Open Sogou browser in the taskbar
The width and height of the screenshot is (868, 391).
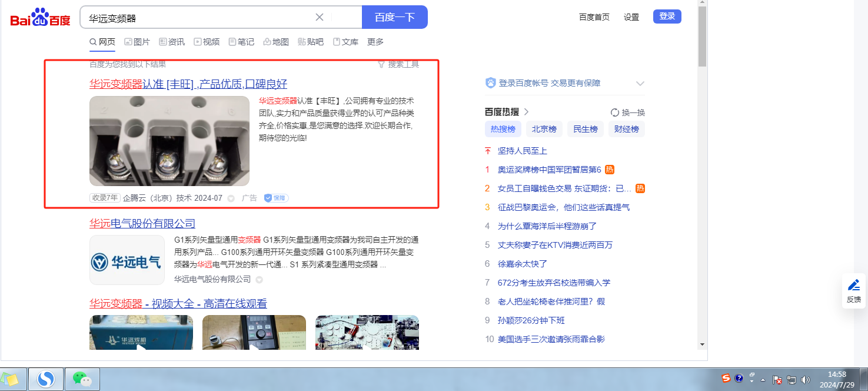[x=45, y=379]
